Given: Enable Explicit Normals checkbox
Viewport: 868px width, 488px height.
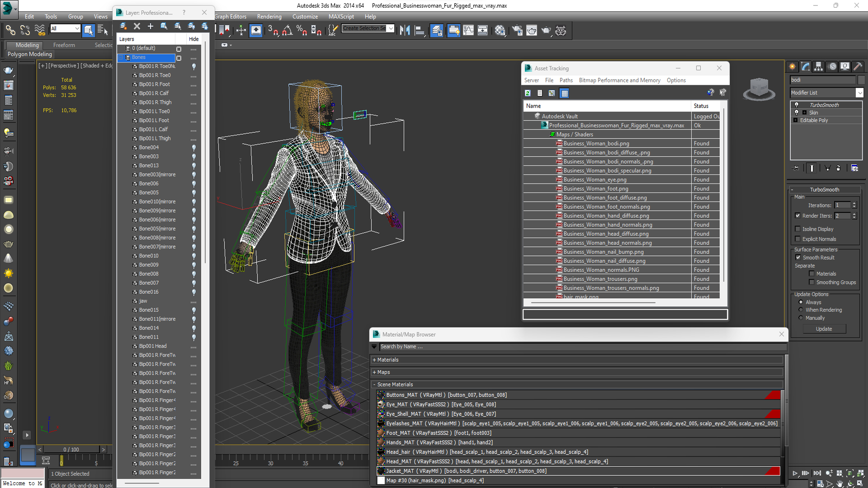Looking at the screenshot, I should pos(797,239).
